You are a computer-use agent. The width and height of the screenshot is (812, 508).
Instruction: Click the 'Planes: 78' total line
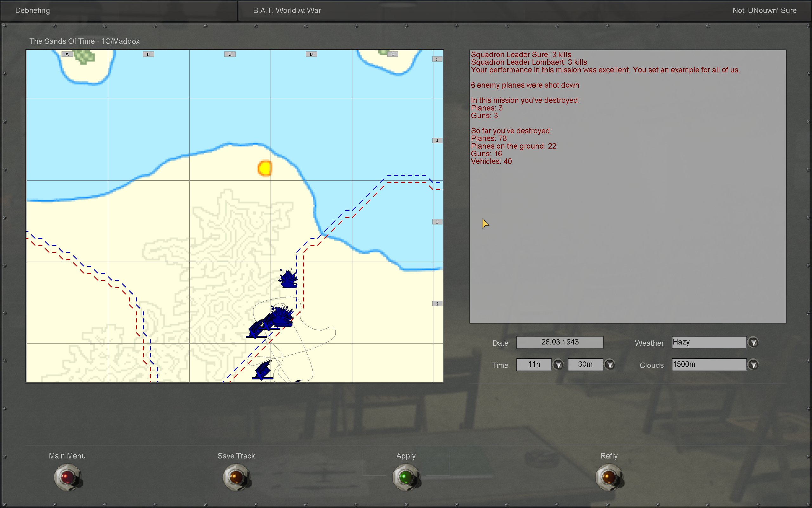[x=488, y=138]
